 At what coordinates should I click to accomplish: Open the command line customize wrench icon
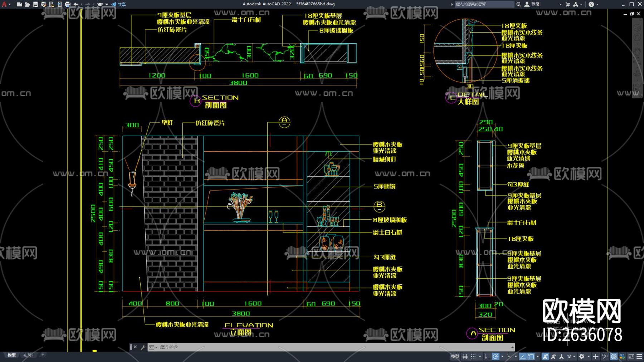click(x=143, y=347)
